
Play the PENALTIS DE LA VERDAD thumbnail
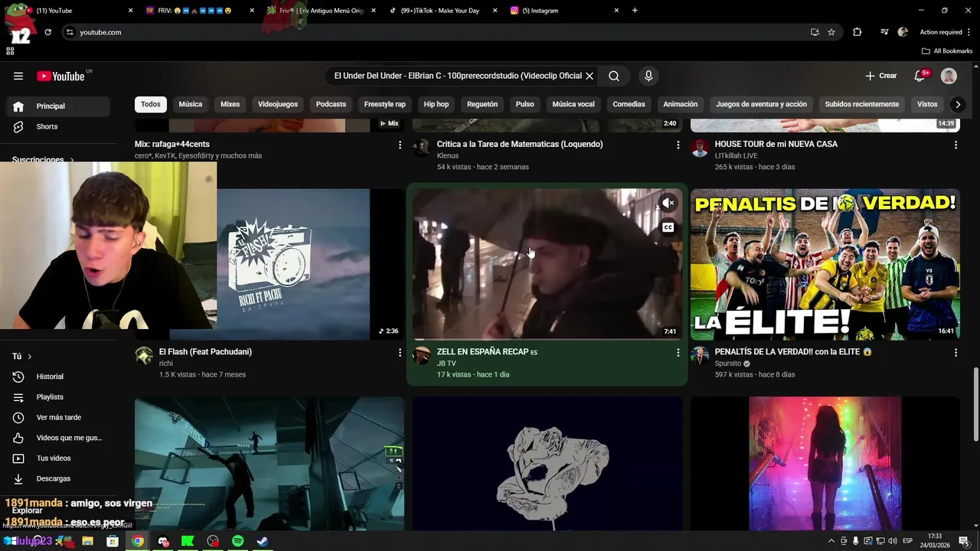point(825,264)
